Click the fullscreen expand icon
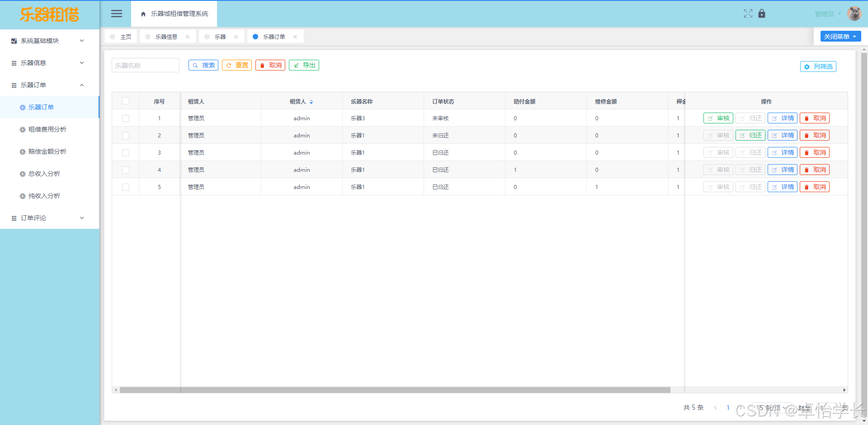The image size is (868, 425). (748, 14)
